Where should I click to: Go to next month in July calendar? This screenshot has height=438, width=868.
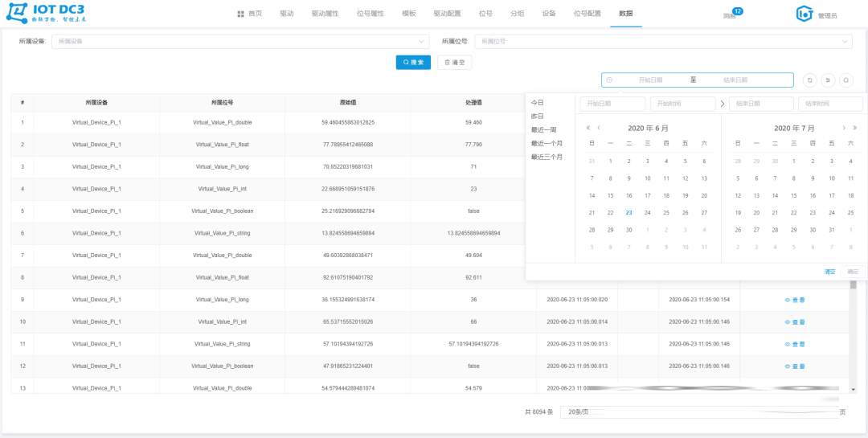pyautogui.click(x=844, y=128)
